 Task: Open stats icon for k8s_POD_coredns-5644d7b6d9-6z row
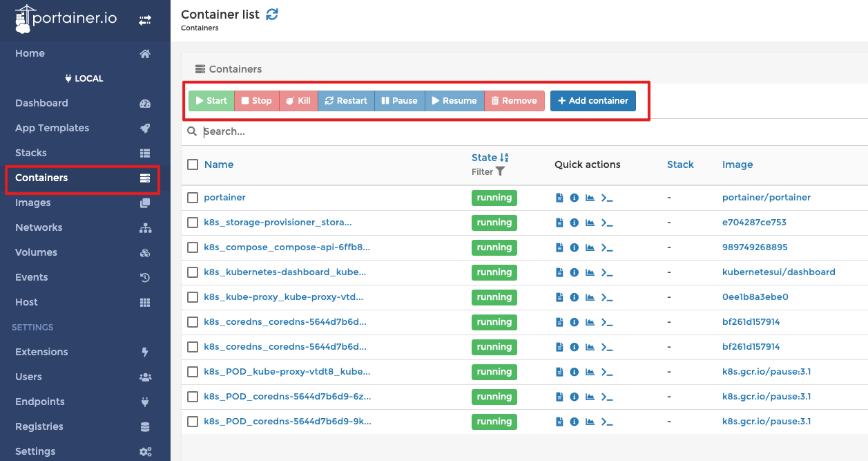click(x=590, y=397)
